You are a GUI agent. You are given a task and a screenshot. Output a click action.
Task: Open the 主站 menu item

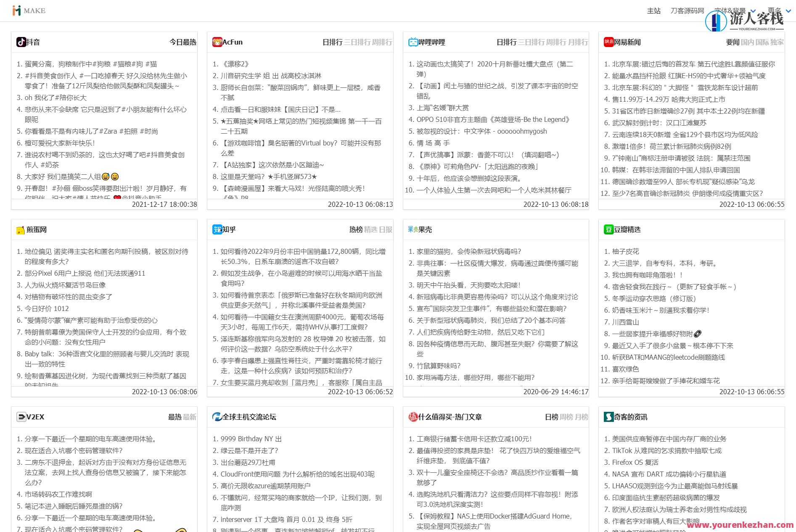pyautogui.click(x=653, y=10)
